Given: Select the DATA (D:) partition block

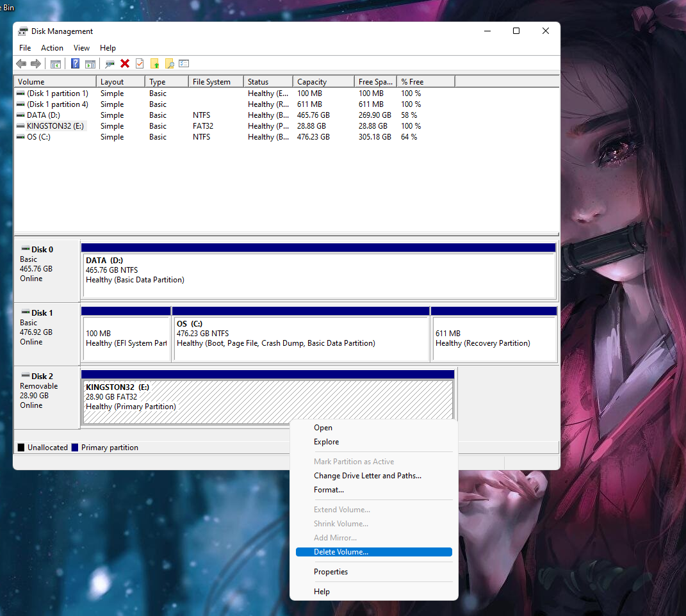Looking at the screenshot, I should click(x=318, y=272).
